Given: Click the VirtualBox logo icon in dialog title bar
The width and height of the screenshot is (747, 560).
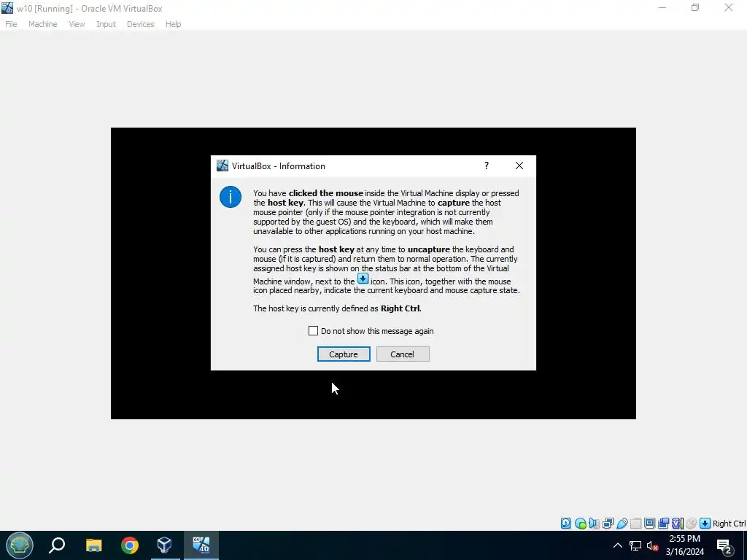Looking at the screenshot, I should click(222, 166).
